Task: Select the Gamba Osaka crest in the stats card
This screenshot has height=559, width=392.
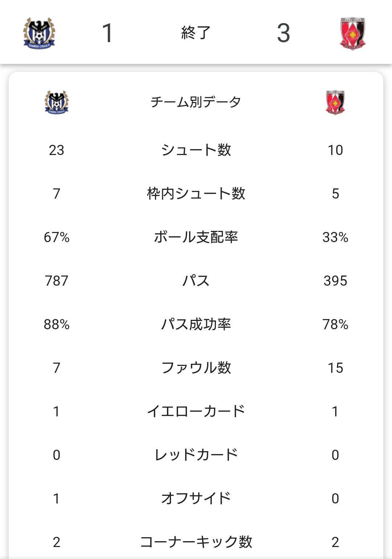Action: 57,102
